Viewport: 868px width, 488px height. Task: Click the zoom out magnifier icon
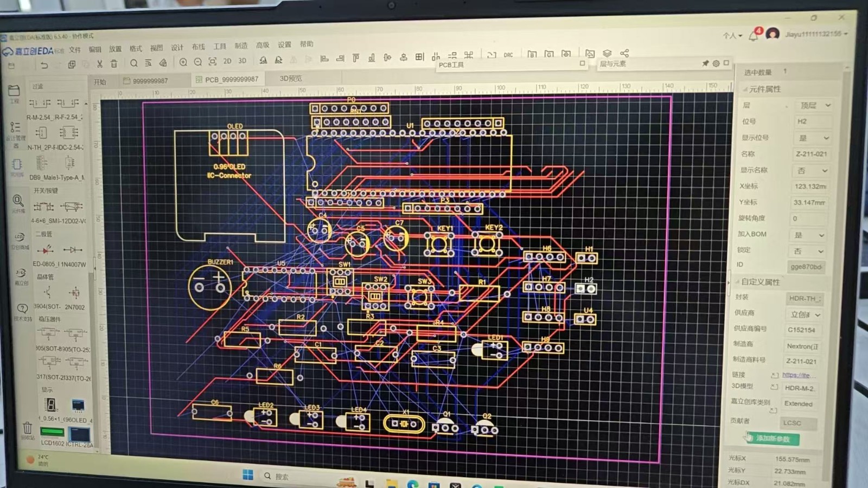click(198, 62)
